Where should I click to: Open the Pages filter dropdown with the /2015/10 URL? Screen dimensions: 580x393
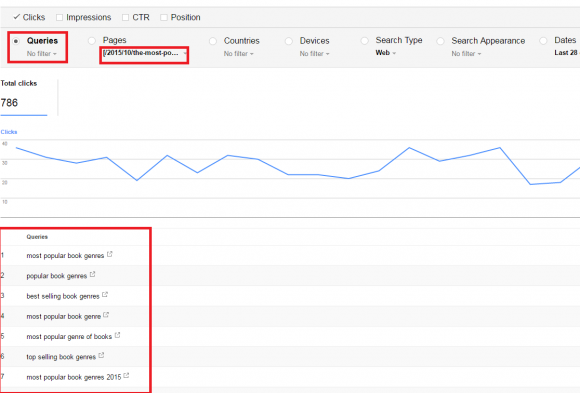[x=145, y=53]
